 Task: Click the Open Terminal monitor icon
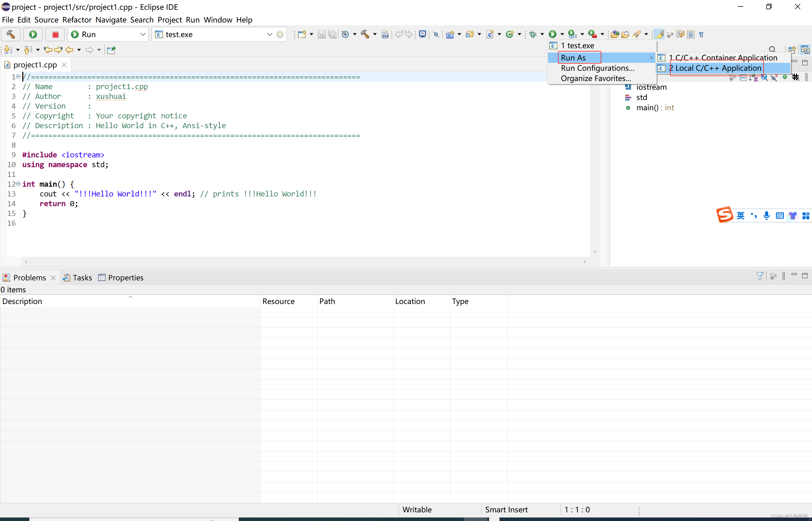pos(422,34)
